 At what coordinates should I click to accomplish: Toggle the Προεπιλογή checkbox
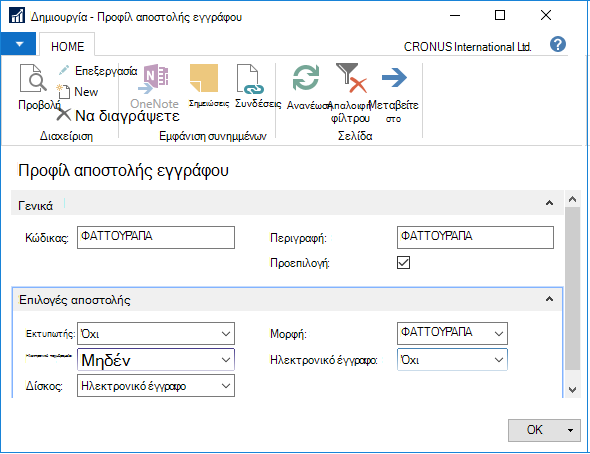[403, 263]
